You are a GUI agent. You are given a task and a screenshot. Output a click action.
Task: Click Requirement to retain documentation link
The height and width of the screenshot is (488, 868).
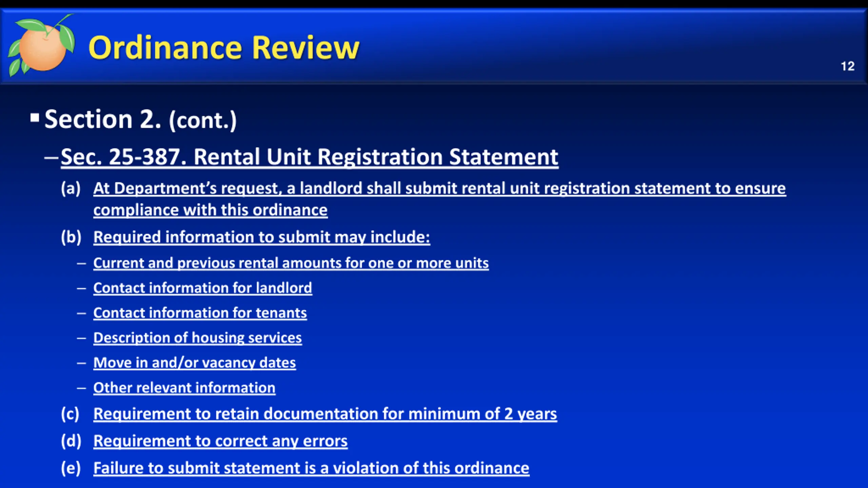[325, 414]
